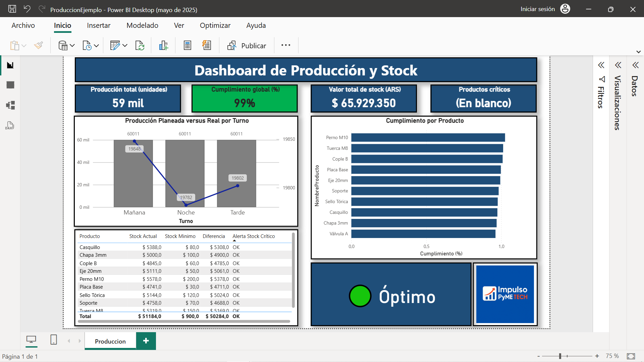Open the Recent Sources icon
Viewport: 644px width, 362px height.
pyautogui.click(x=87, y=46)
